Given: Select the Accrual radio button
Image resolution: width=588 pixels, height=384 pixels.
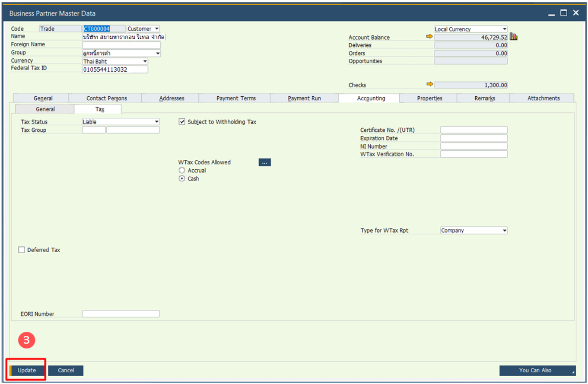Looking at the screenshot, I should pyautogui.click(x=182, y=171).
